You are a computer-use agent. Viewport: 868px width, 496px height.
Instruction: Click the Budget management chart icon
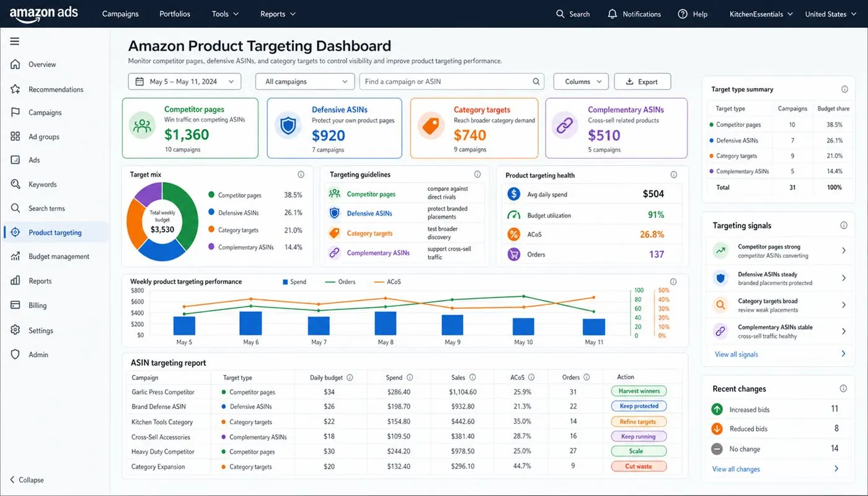[x=15, y=256]
